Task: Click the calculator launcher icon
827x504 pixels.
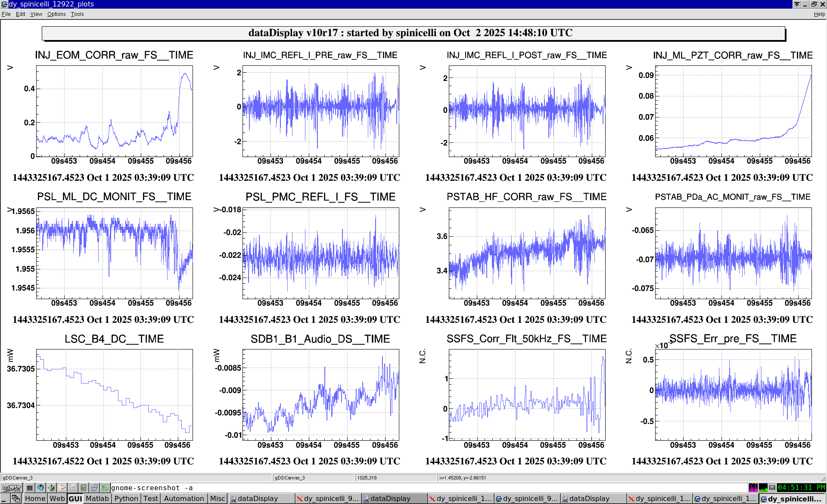Action: click(84, 488)
